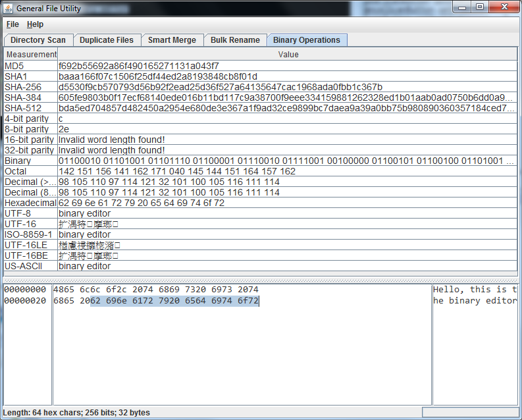Switch to the Bulk Rename tab
The height and width of the screenshot is (420, 522).
[235, 40]
